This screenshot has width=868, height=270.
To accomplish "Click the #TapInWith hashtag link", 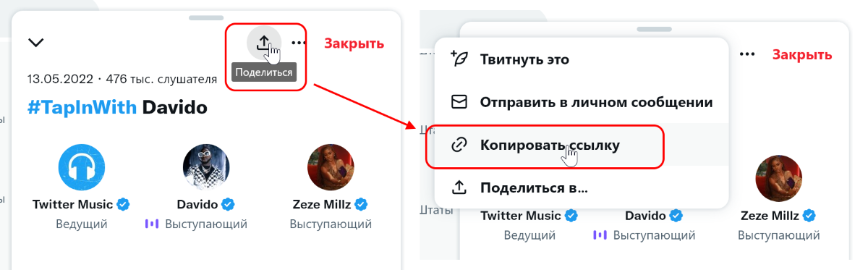I will tap(82, 108).
